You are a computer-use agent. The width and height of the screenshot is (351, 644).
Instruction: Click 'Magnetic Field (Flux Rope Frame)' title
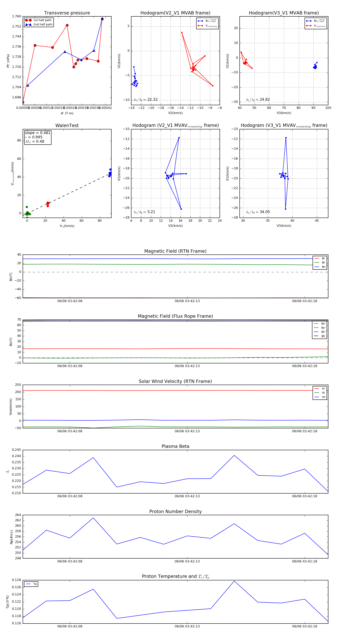[x=175, y=316]
